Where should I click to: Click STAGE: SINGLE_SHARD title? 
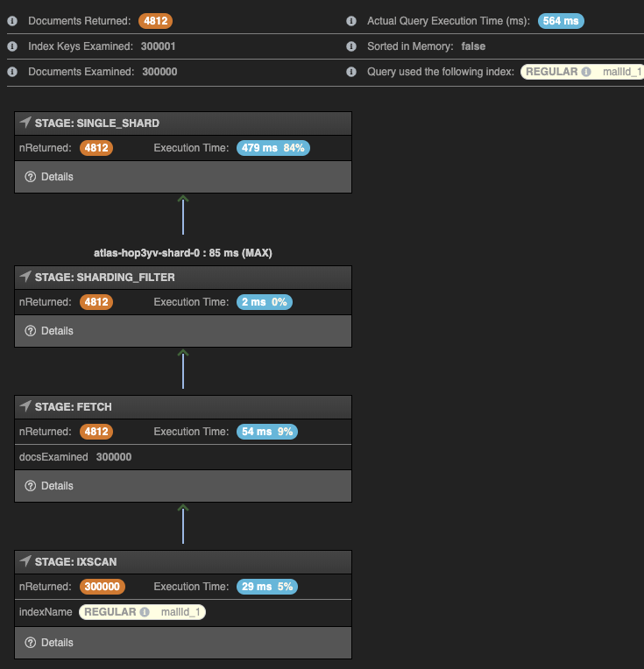tap(97, 123)
